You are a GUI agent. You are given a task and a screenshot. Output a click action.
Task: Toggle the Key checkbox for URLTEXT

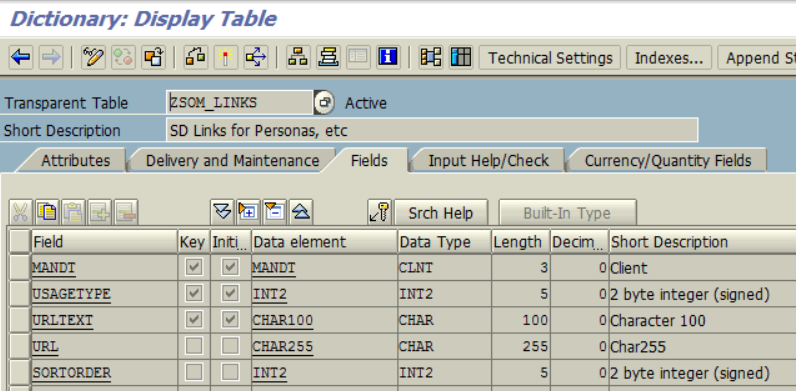pos(193,320)
